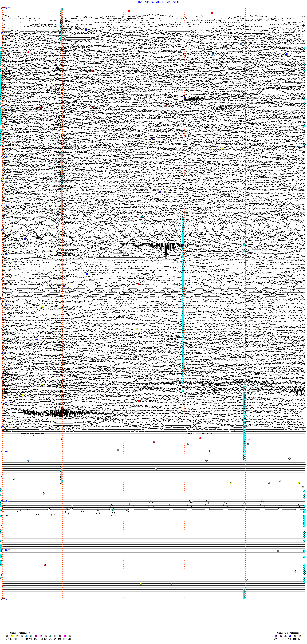
Task: Click the red VT marker beside 22:00 rows
Action: pos(45,565)
